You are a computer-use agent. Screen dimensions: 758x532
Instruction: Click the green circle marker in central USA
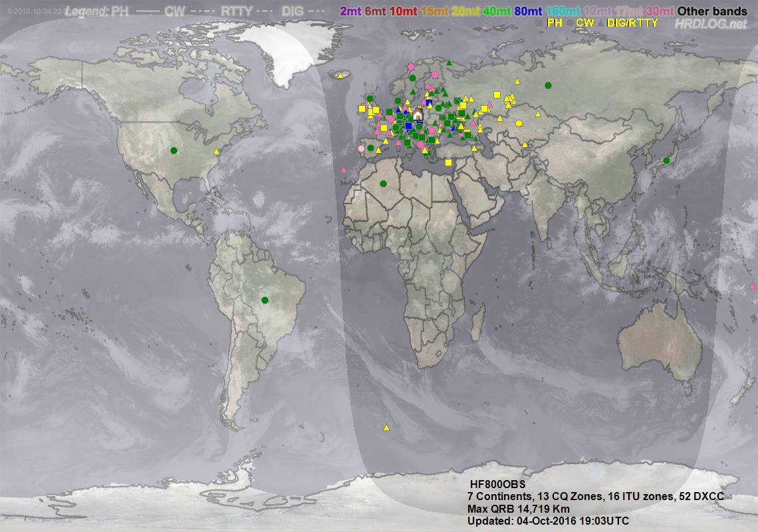pos(174,150)
